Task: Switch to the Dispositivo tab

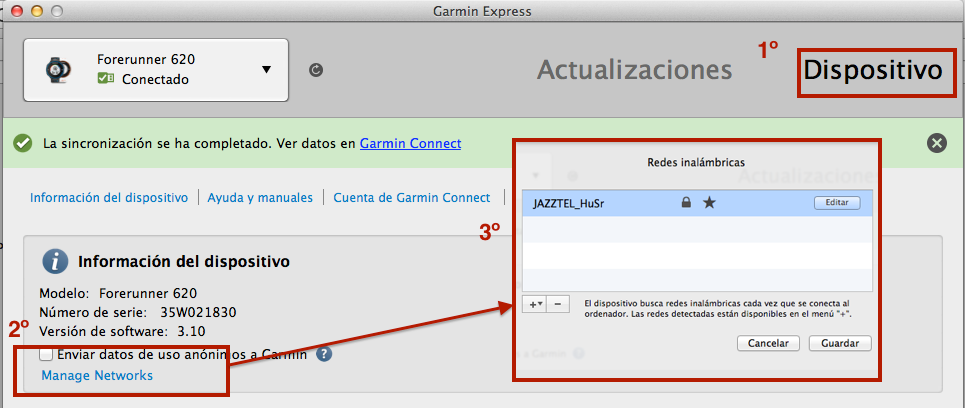Action: [x=873, y=70]
